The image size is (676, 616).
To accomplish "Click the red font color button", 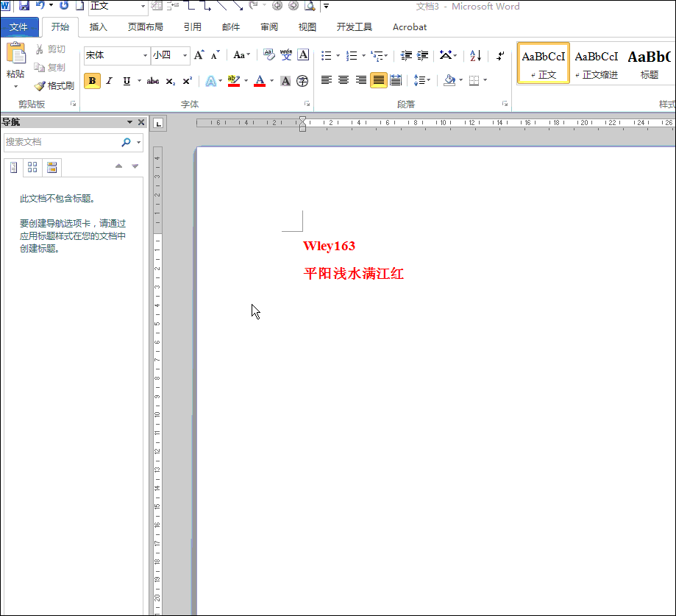I will 260,81.
